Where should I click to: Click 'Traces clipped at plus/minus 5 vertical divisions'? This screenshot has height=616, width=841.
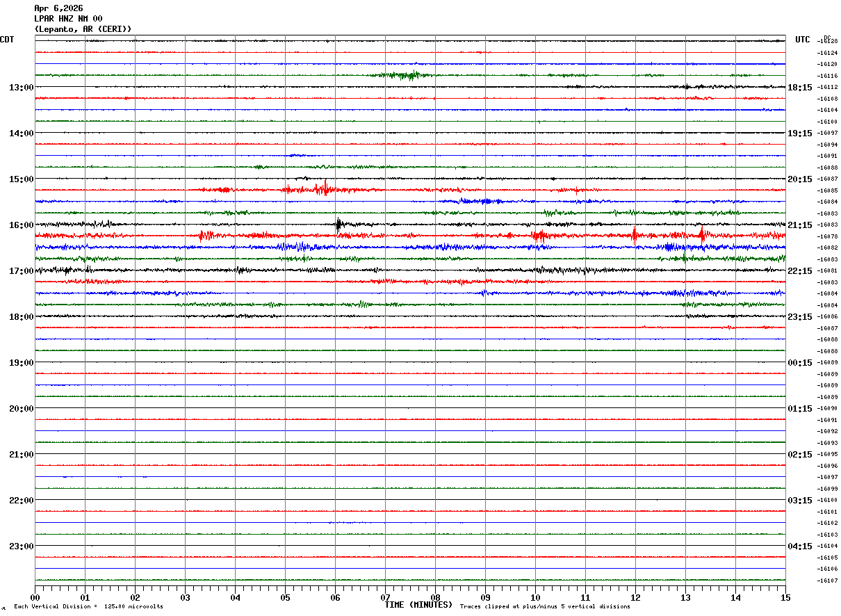point(545,607)
